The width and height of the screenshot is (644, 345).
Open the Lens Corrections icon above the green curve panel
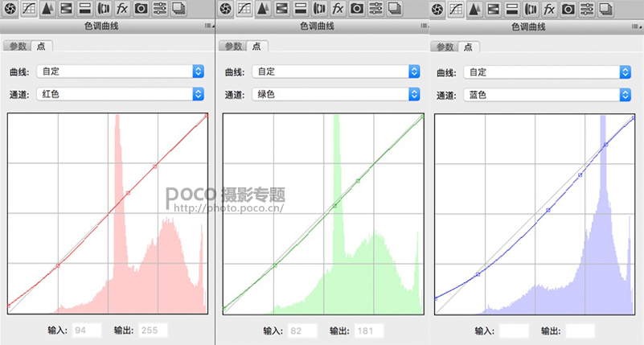[x=319, y=8]
